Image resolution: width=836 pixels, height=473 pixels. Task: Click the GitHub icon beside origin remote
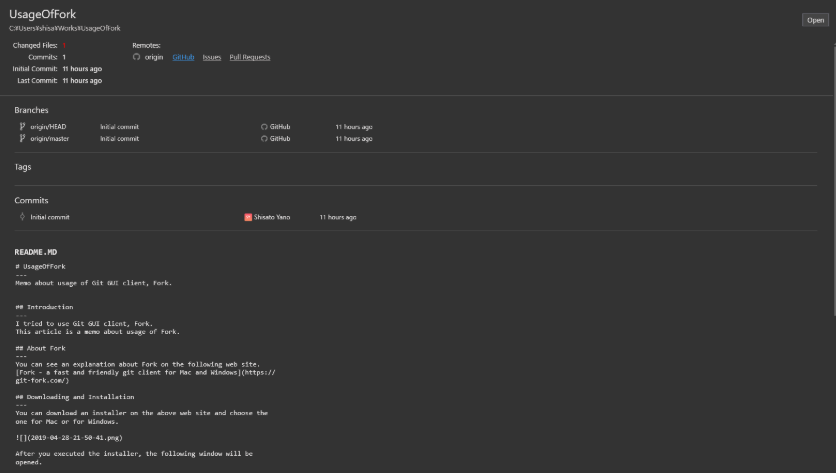coord(136,57)
